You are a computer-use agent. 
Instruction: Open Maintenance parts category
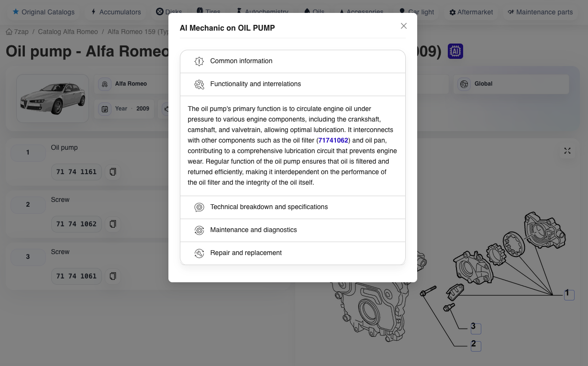point(540,12)
